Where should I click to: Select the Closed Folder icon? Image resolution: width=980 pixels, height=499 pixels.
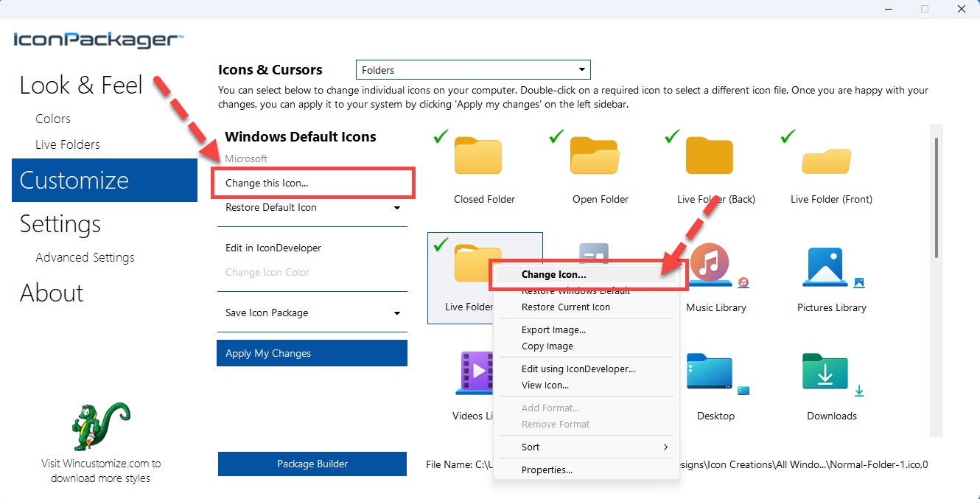(478, 156)
